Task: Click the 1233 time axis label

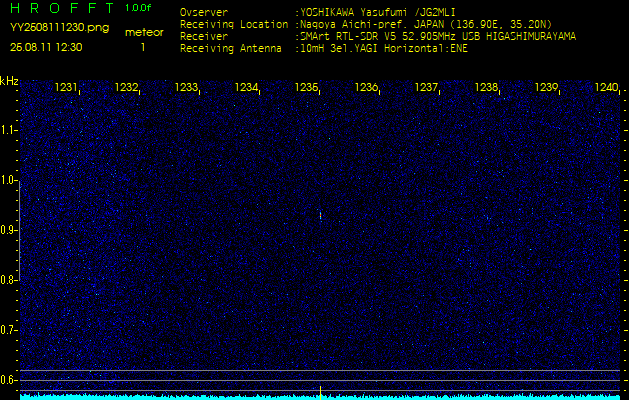Action: click(186, 87)
